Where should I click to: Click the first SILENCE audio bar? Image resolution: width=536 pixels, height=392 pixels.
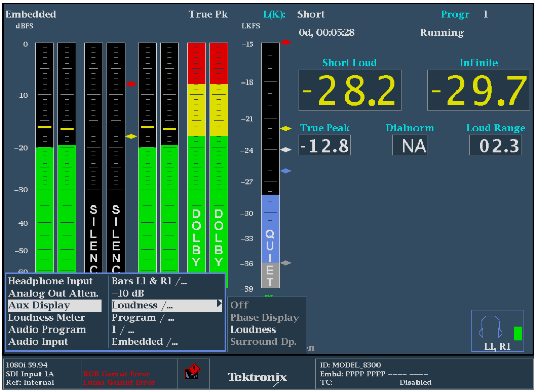(x=94, y=157)
